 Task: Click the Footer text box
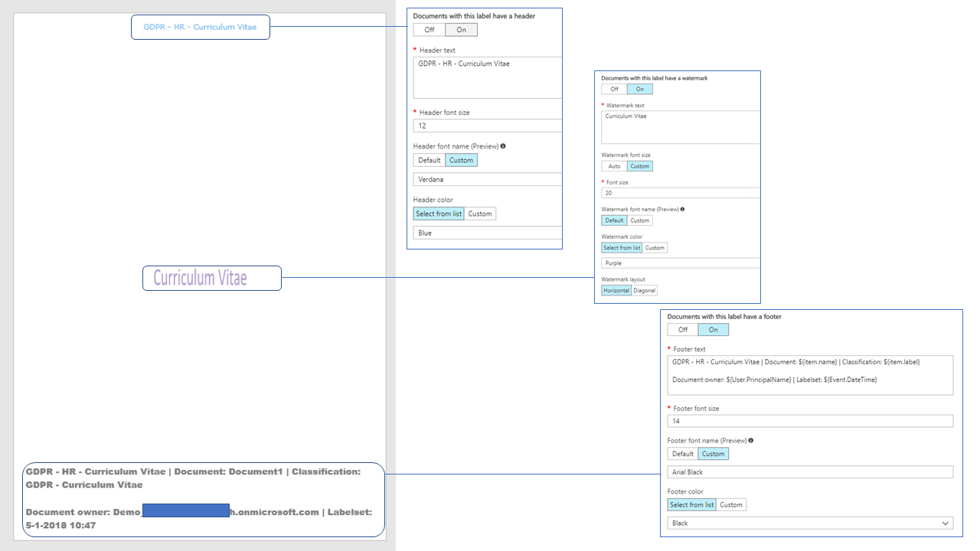810,375
